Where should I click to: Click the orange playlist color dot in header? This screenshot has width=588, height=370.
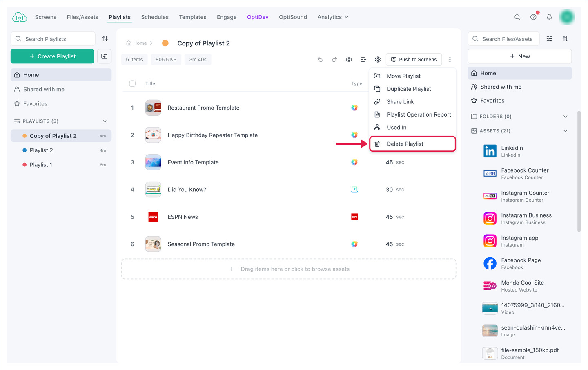165,43
